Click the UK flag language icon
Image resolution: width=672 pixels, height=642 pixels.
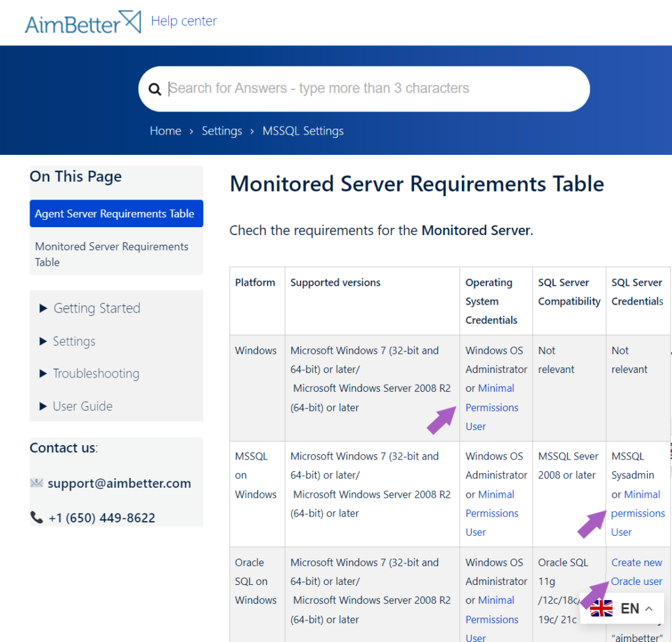601,608
